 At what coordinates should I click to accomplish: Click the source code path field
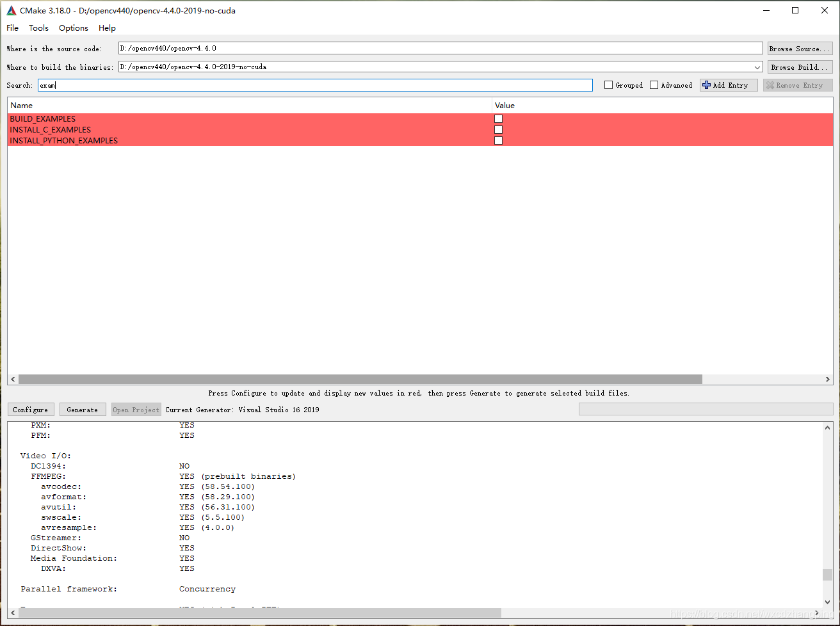440,49
